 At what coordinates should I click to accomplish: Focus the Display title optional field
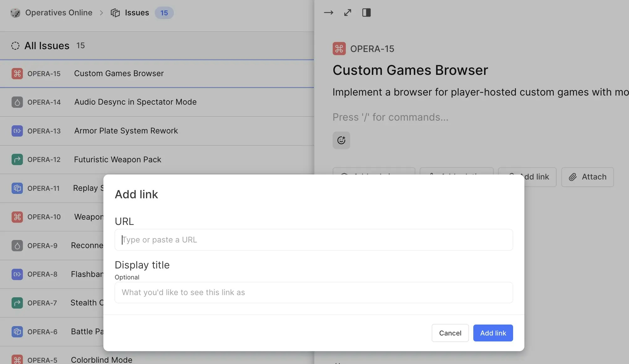tap(314, 292)
